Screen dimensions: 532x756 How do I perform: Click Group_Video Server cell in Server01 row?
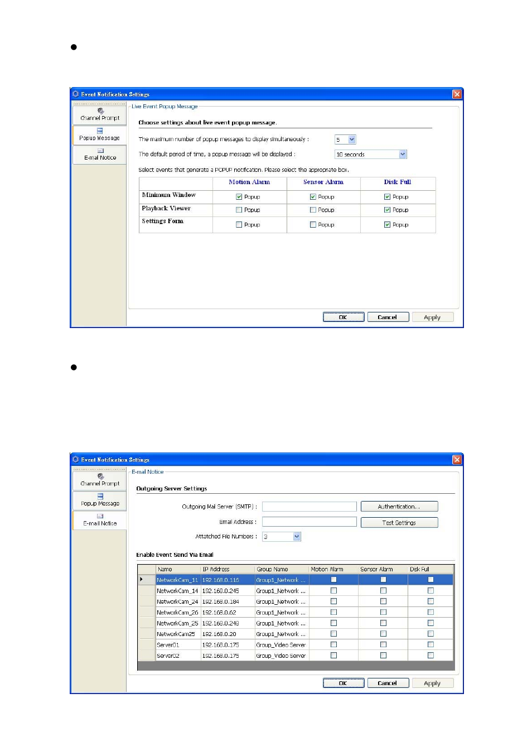click(x=282, y=644)
